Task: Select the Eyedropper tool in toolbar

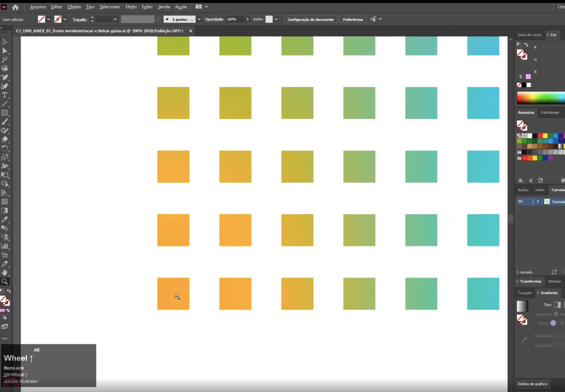Action: [5, 220]
